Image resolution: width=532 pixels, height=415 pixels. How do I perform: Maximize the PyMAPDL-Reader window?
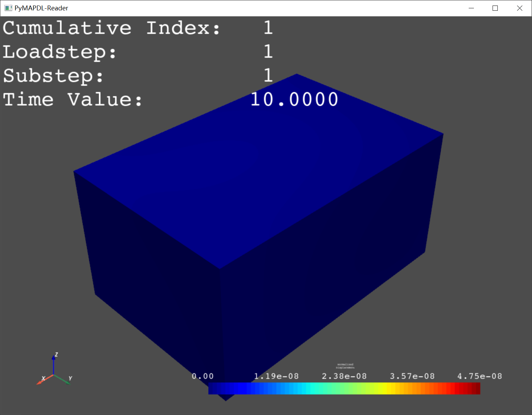click(495, 8)
